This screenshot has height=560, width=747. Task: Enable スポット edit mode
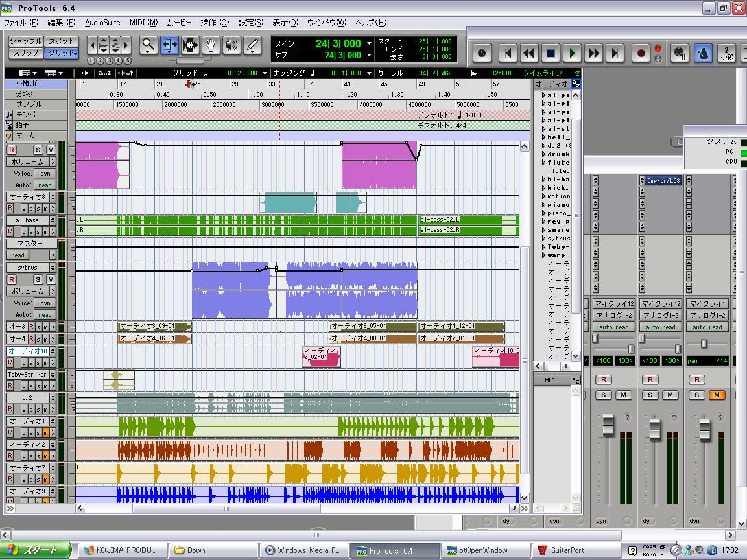click(62, 41)
